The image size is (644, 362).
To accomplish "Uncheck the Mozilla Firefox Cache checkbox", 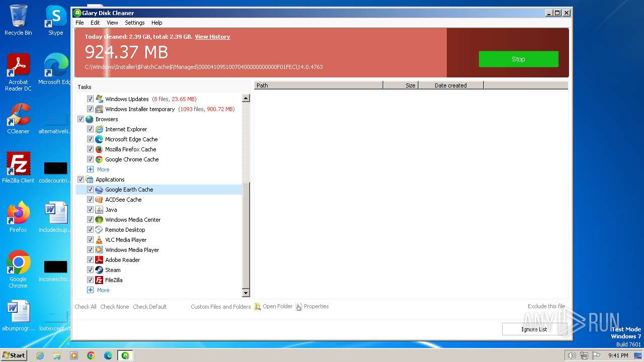I will pyautogui.click(x=91, y=149).
